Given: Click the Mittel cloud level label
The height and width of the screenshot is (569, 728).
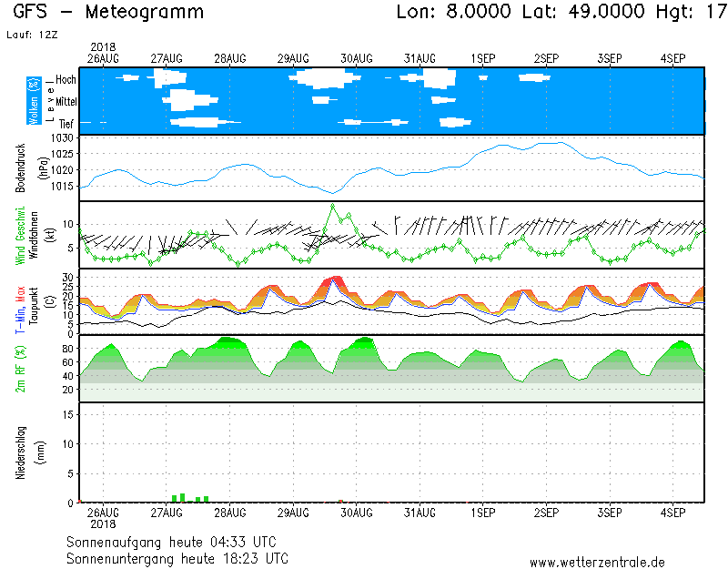Looking at the screenshot, I should point(66,102).
